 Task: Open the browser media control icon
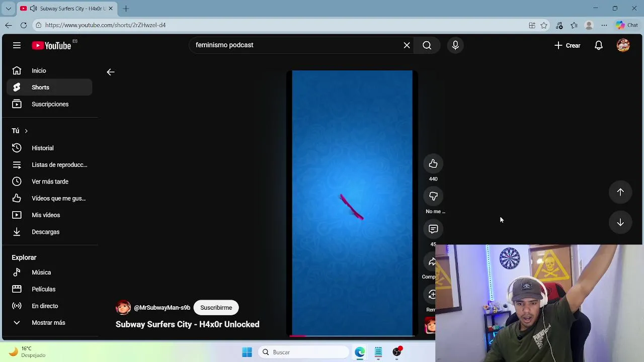559,25
